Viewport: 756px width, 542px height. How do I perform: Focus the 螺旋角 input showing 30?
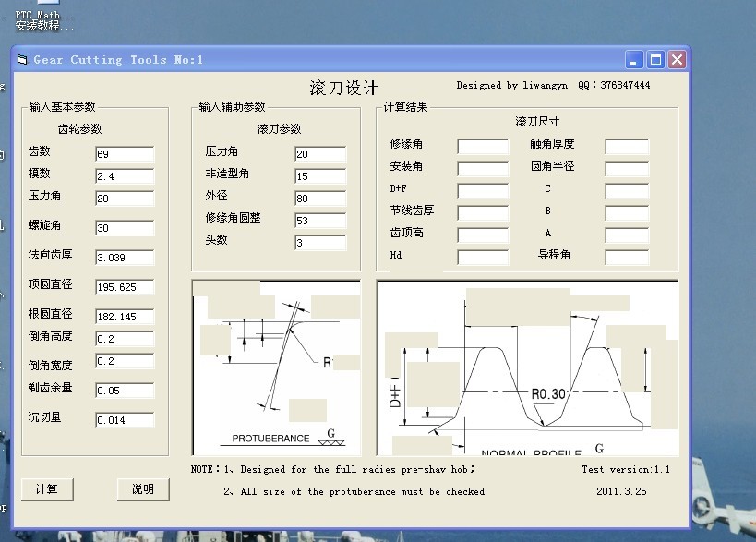coord(125,227)
